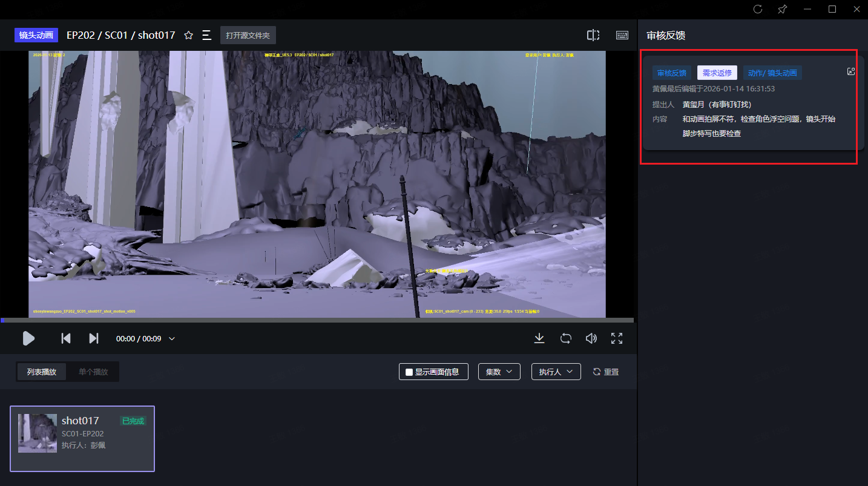Expand the 执行人 dropdown
This screenshot has width=868, height=486.
pos(556,372)
